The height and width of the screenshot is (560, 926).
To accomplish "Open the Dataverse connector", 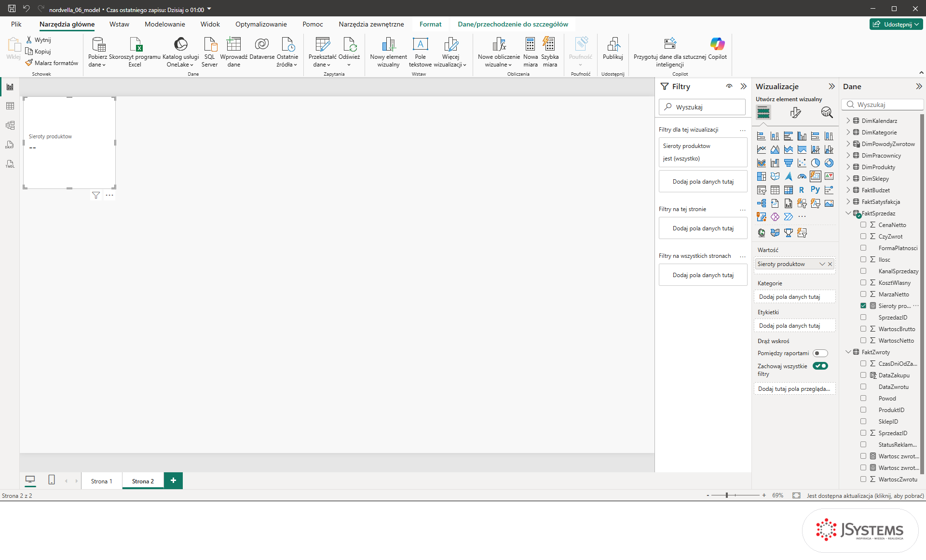I will pos(262,48).
